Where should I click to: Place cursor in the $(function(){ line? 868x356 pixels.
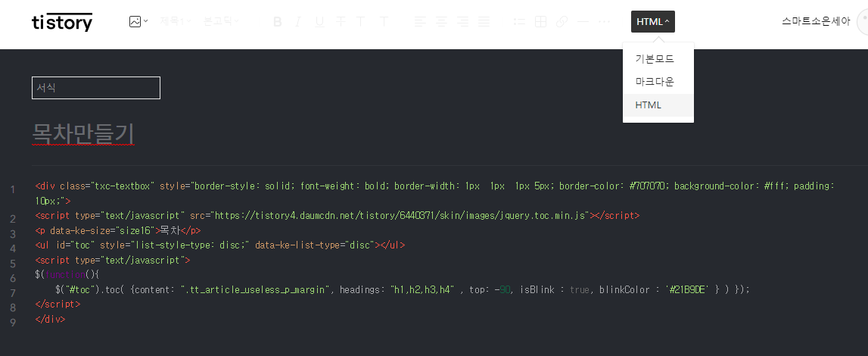67,275
